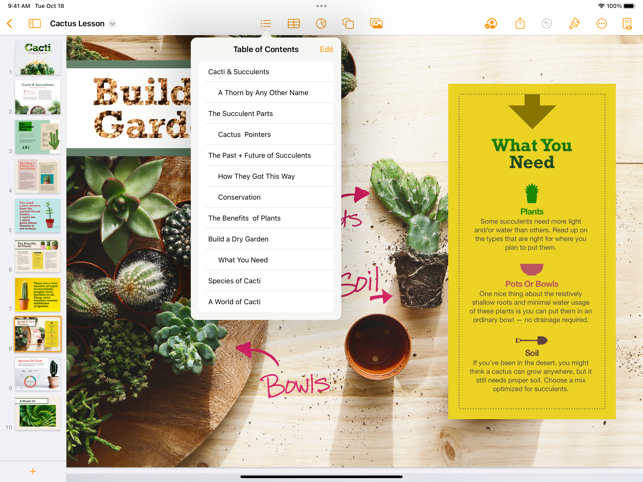Tap the multitasking three dots at top

point(322,6)
